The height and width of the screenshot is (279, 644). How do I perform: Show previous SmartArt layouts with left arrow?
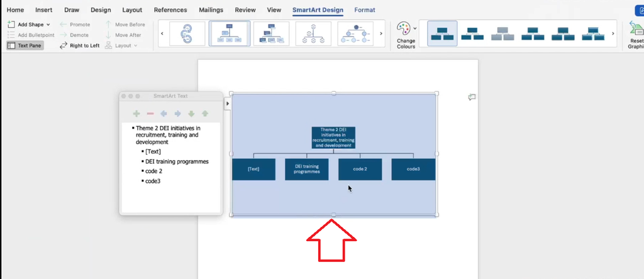tap(162, 33)
